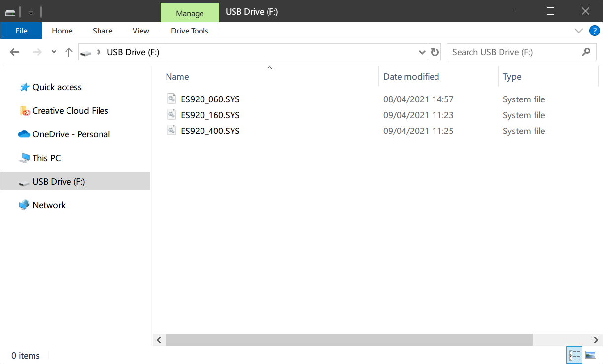
Task: Click the horizontal scrollbar thumb
Action: (349, 340)
